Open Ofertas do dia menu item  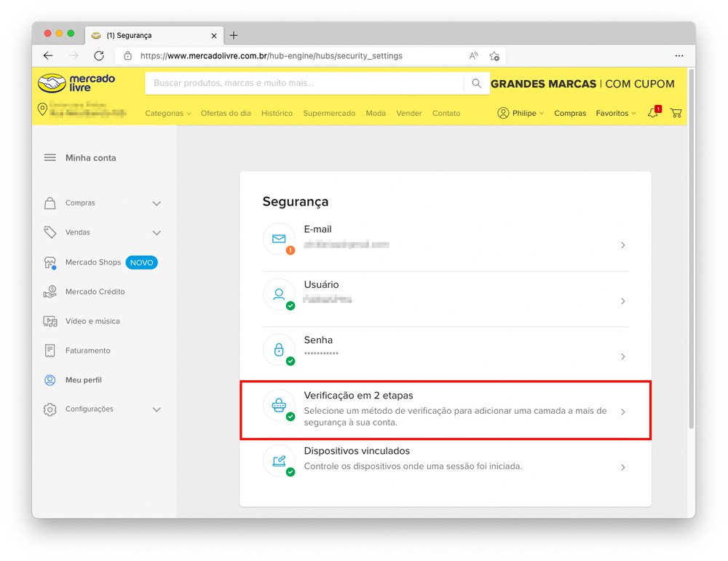(226, 114)
